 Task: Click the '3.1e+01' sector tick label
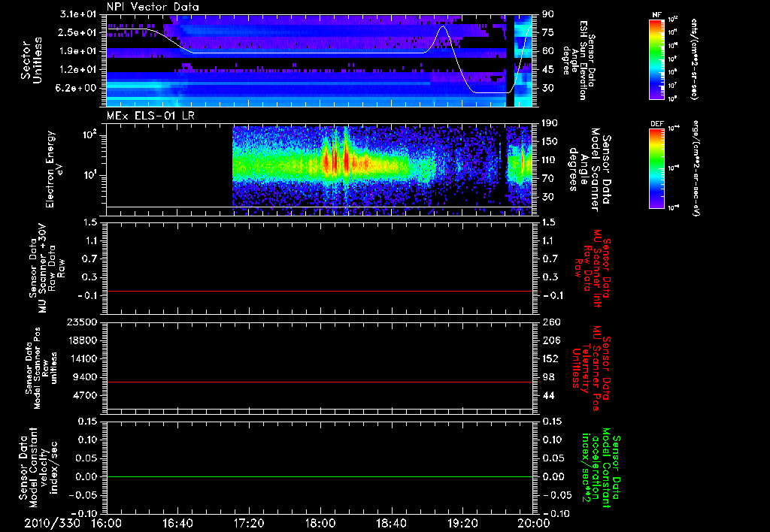(x=78, y=14)
